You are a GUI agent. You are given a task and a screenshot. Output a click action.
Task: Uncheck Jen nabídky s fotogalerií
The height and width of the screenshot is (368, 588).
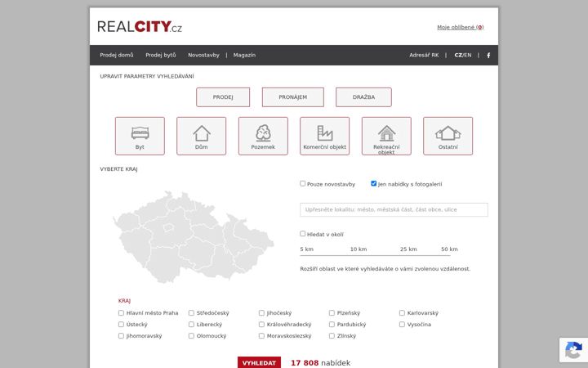[x=373, y=184]
